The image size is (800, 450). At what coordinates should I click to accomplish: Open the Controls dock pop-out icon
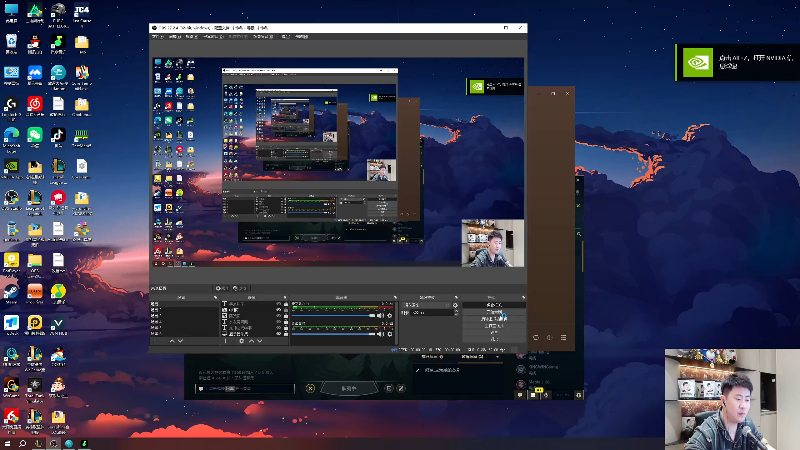click(523, 297)
